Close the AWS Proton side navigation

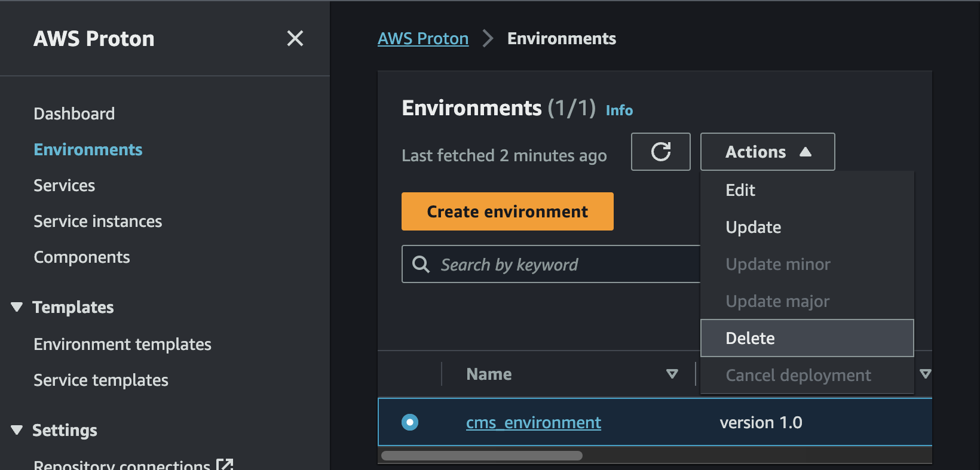[x=295, y=38]
